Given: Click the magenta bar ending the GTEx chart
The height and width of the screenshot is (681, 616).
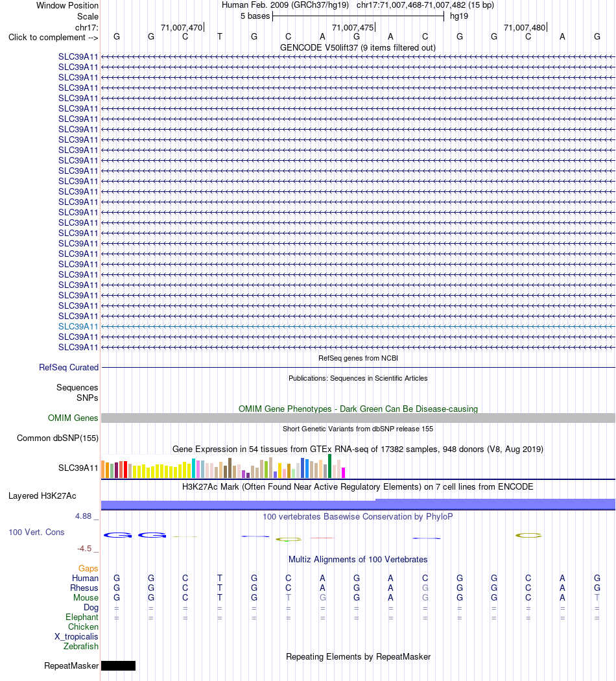Looking at the screenshot, I should point(344,473).
